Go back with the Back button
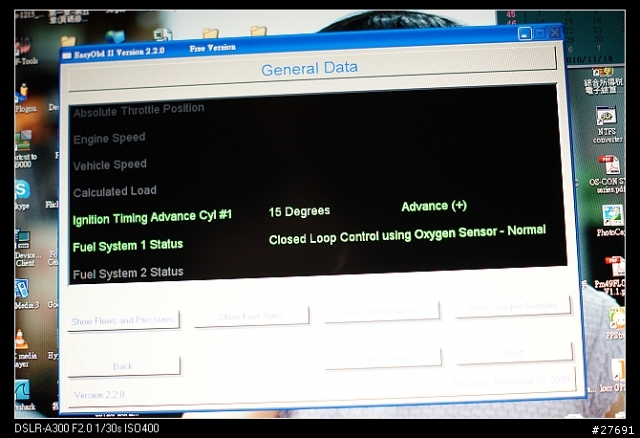This screenshot has width=640, height=438. point(124,366)
